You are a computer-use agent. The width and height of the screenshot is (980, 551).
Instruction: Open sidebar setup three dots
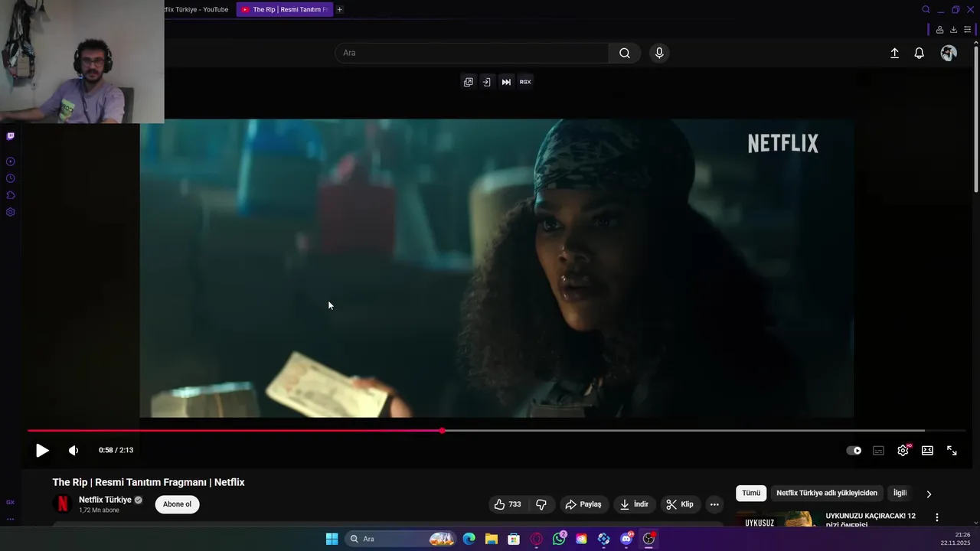coord(11,519)
